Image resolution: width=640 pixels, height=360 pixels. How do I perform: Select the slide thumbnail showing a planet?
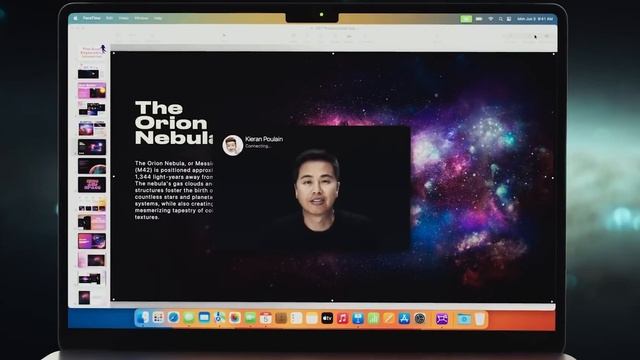(92, 166)
